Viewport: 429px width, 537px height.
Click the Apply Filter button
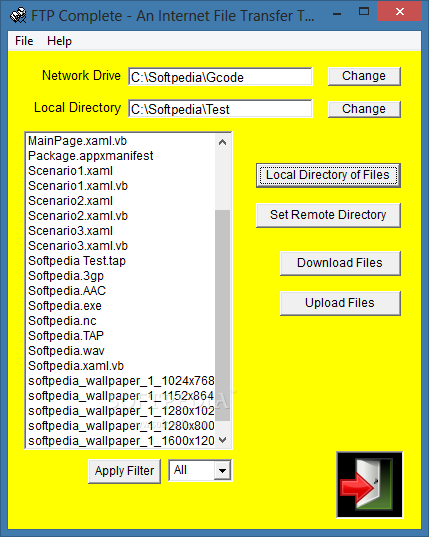coord(124,471)
